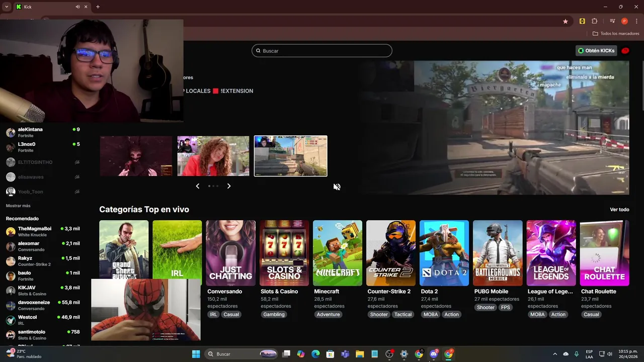Click the Gambling tag under Slots & Casino
Image resolution: width=644 pixels, height=362 pixels.
coord(274,315)
